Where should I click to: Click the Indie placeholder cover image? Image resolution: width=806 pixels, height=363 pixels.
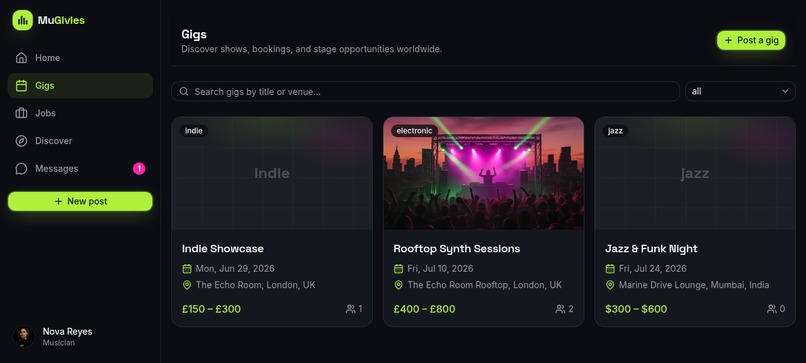[272, 173]
